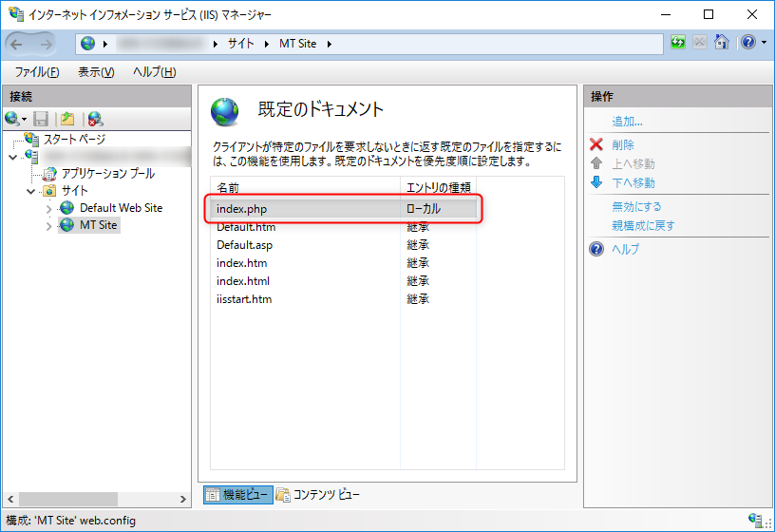Click the up-folder icon in connections toolbar
The height and width of the screenshot is (532, 775).
click(x=67, y=119)
